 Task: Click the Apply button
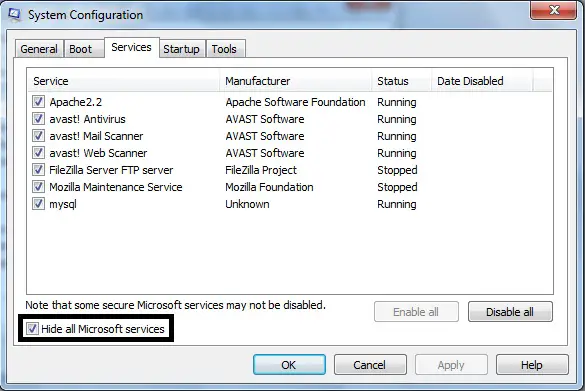pyautogui.click(x=451, y=365)
